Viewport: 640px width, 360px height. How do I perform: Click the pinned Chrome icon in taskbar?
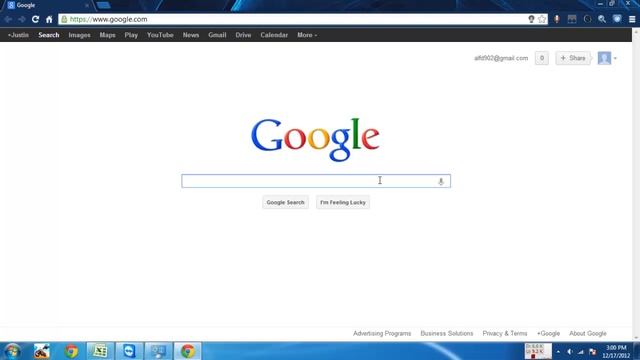[x=71, y=351]
